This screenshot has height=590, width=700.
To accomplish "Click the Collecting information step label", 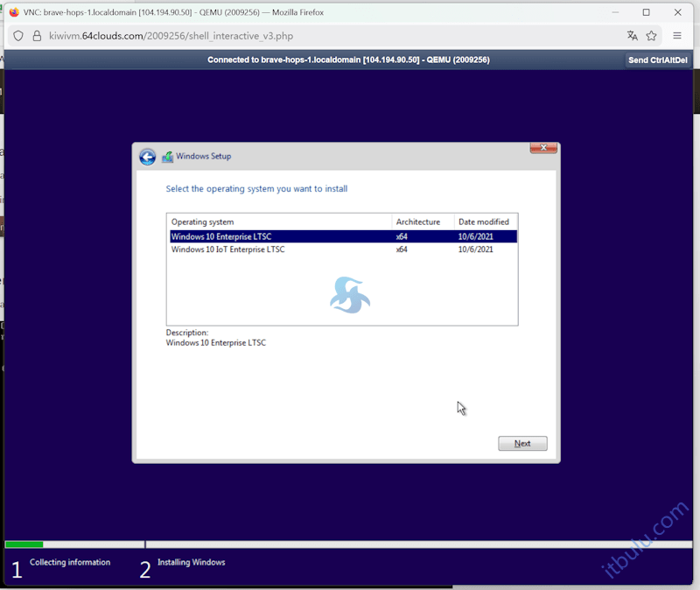I will tap(70, 562).
